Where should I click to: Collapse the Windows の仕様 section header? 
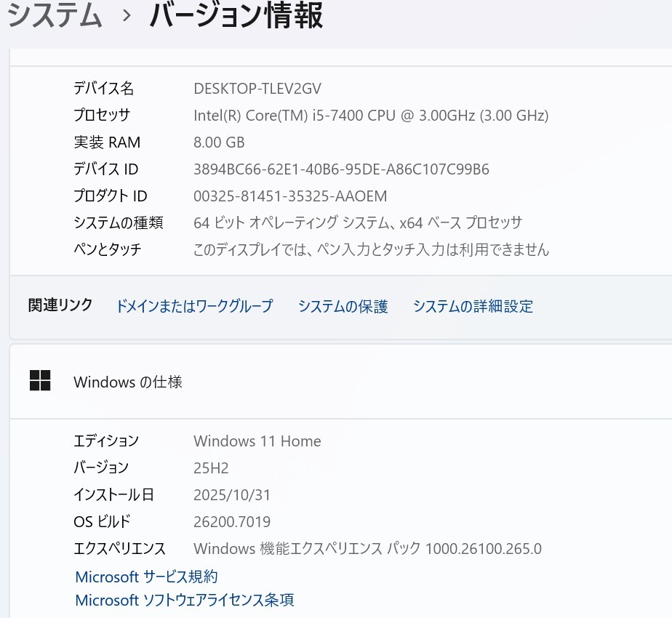340,381
